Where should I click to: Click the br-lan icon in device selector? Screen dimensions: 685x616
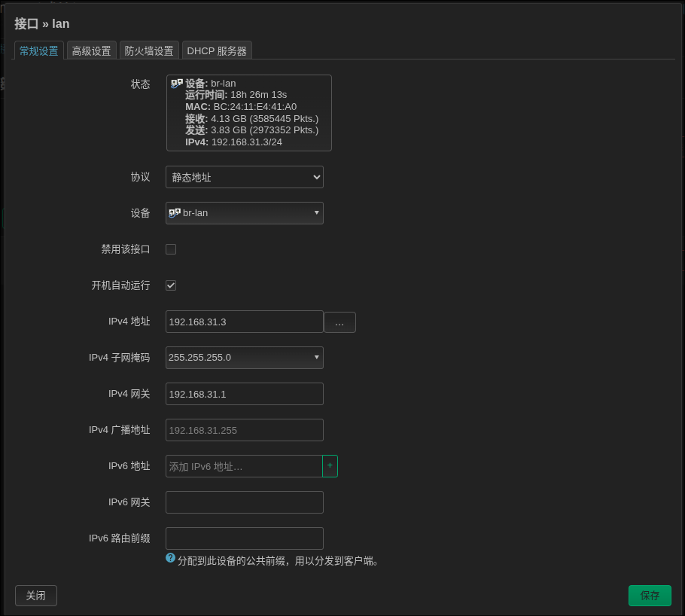[175, 213]
